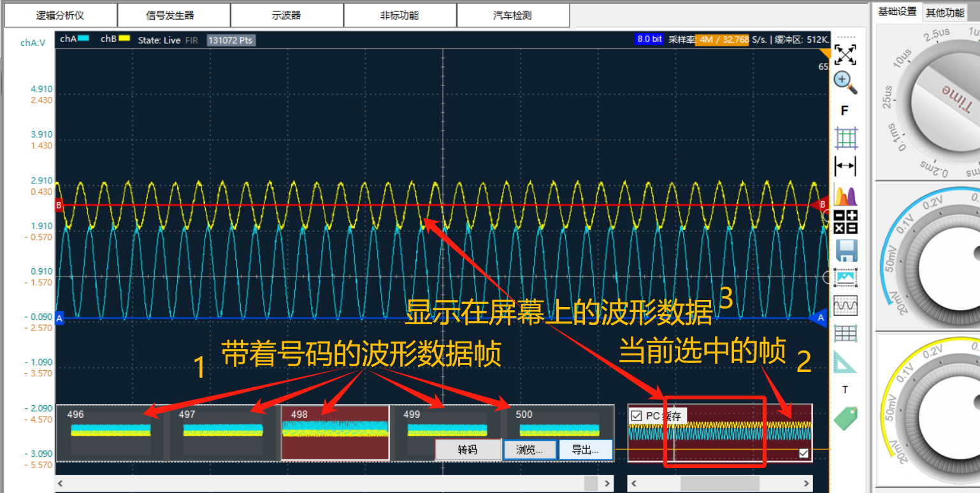This screenshot has height=493, width=980.
Task: Click the buffer preview scrollbar thumb
Action: (x=719, y=484)
